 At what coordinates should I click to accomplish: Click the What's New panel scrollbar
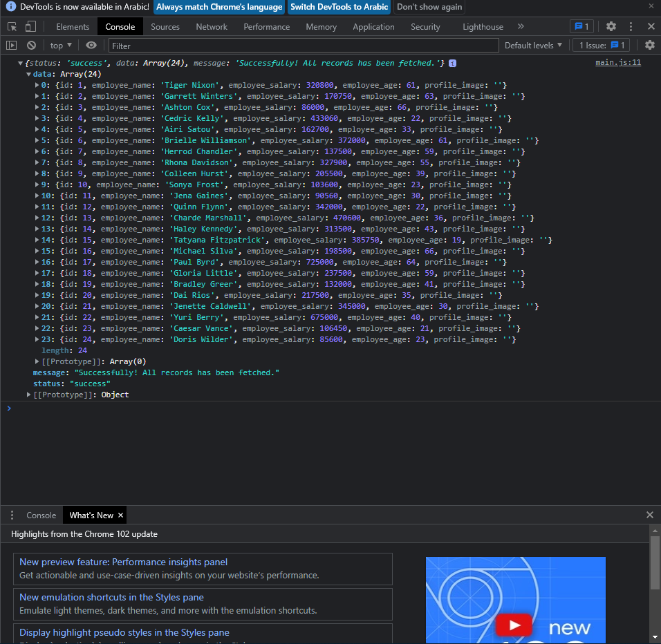coord(655,562)
